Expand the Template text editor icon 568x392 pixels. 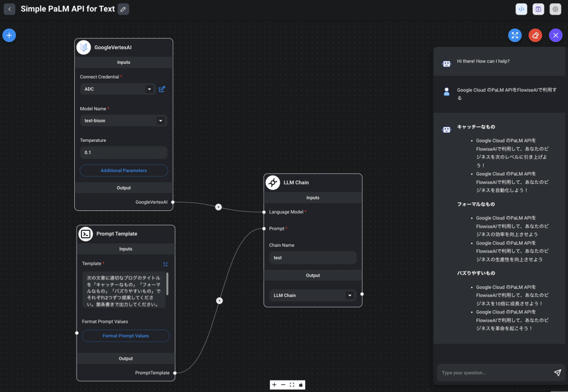pos(165,264)
